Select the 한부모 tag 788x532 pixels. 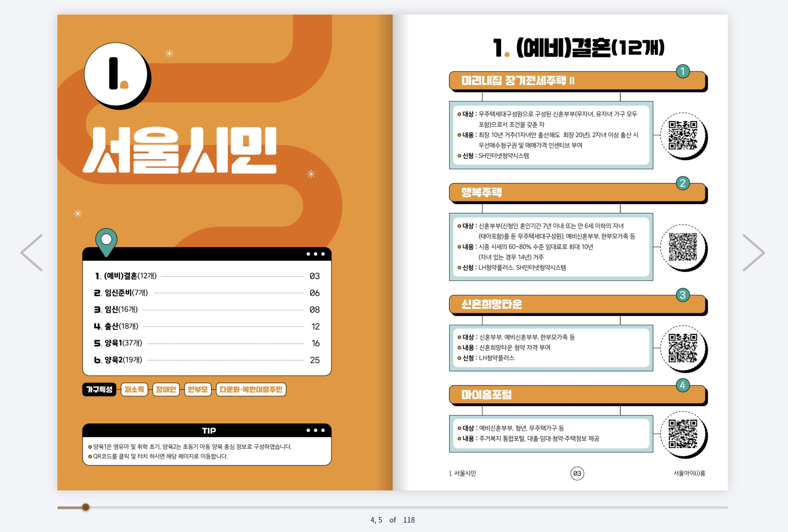point(198,389)
